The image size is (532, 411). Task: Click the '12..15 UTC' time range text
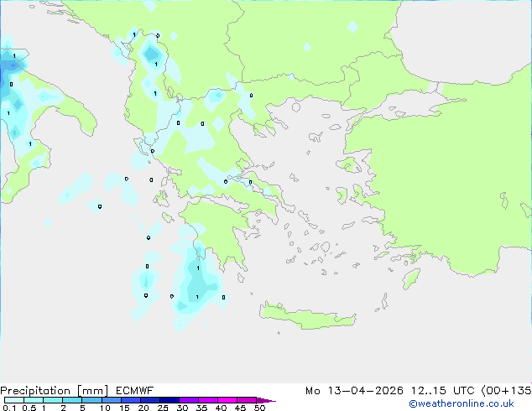click(443, 391)
